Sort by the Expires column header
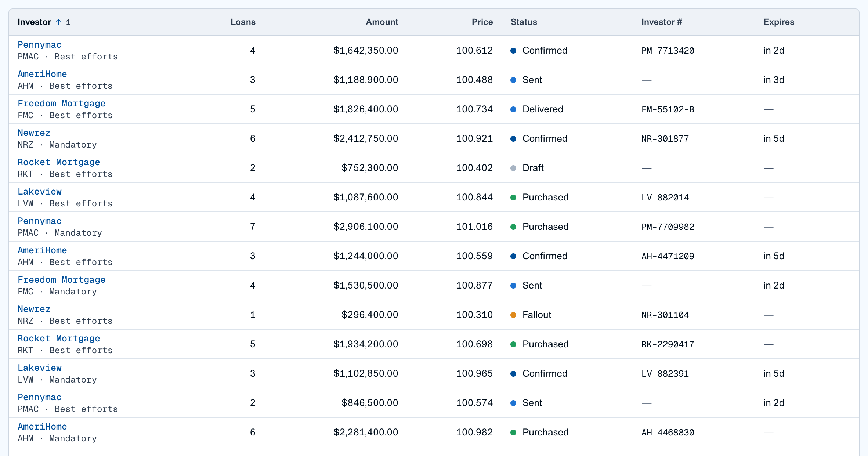Viewport: 868px width, 456px height. point(779,22)
